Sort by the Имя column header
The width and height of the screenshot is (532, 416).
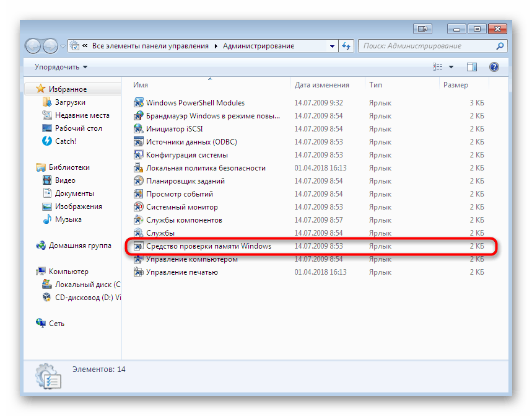pos(140,84)
